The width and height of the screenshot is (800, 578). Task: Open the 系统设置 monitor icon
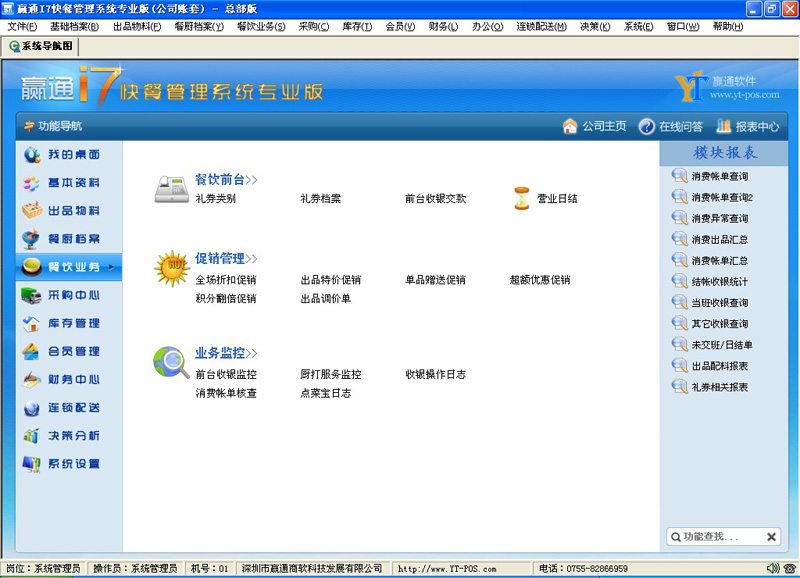32,464
